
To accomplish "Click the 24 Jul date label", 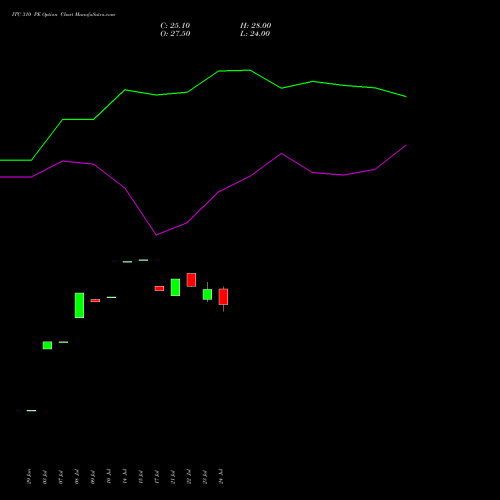I will tap(221, 476).
